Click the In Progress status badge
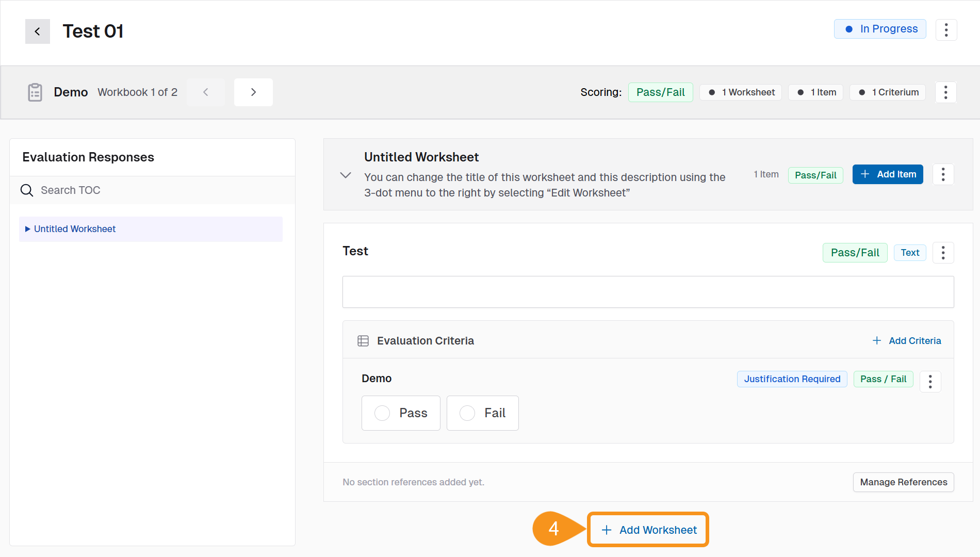Screen dimensions: 980x557 (x=879, y=29)
